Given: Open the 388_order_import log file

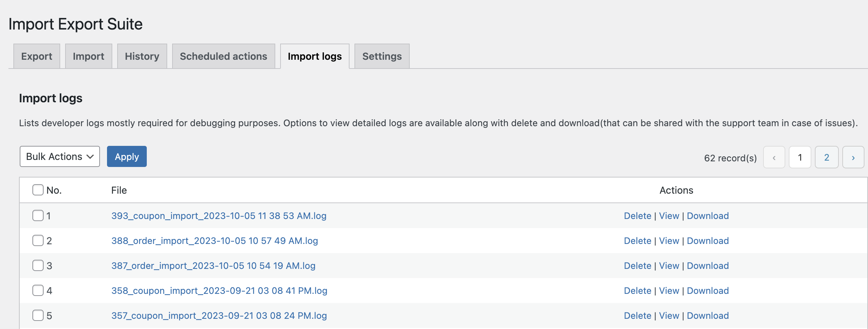Looking at the screenshot, I should click(x=214, y=240).
